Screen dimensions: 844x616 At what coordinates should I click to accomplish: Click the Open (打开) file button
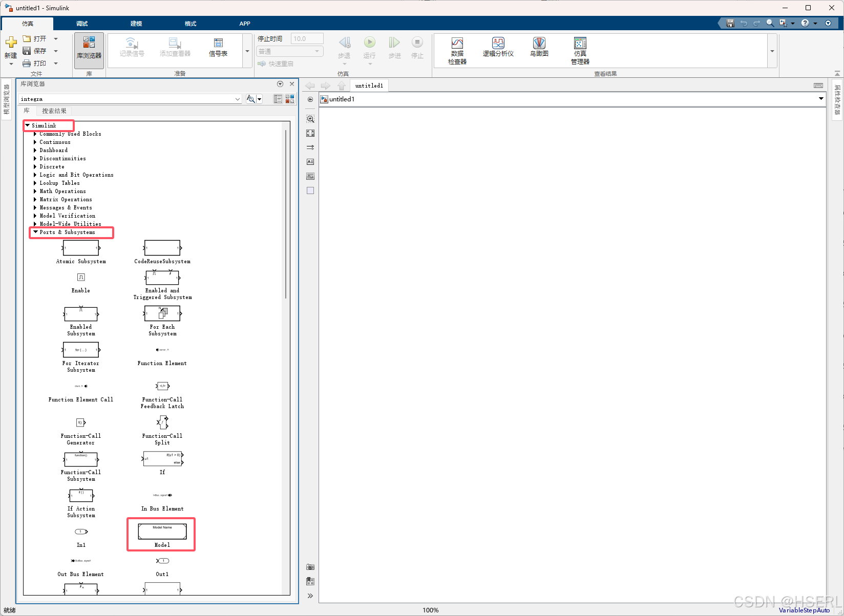pos(35,39)
